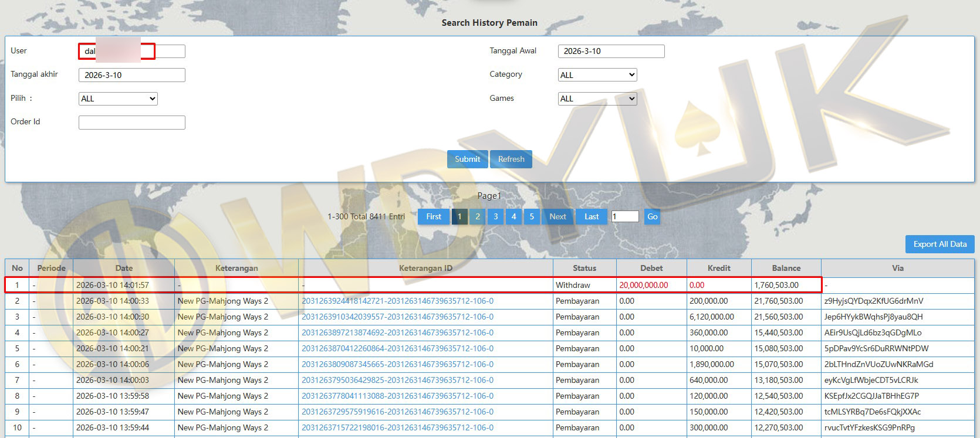Open the Keterangan ID link in row 10
The height and width of the screenshot is (438, 980).
(x=397, y=427)
